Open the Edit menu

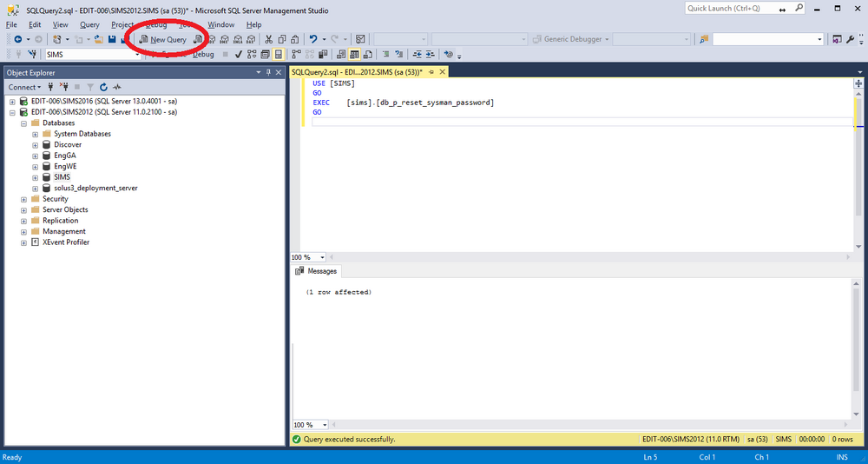tap(35, 24)
